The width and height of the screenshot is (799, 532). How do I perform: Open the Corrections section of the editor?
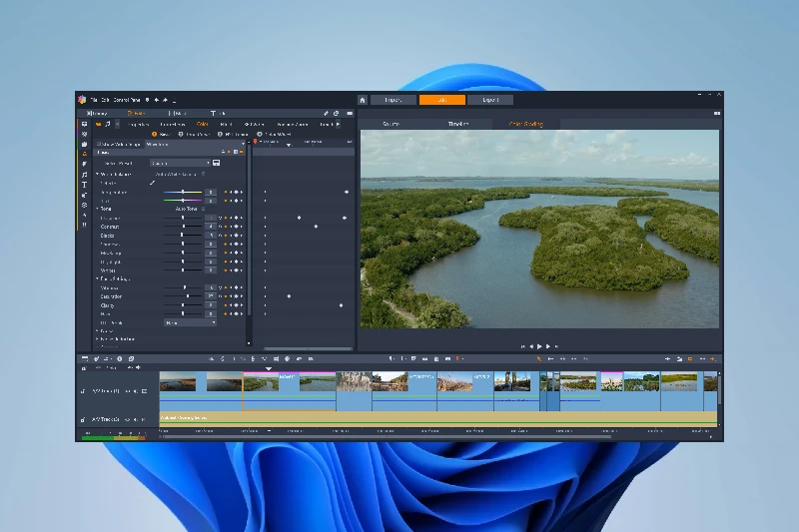click(x=173, y=124)
